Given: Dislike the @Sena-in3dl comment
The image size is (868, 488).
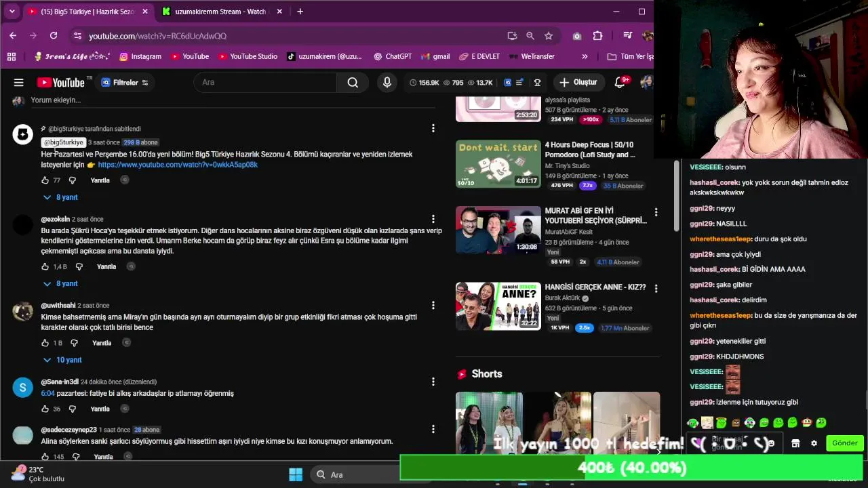Looking at the screenshot, I should (x=73, y=409).
